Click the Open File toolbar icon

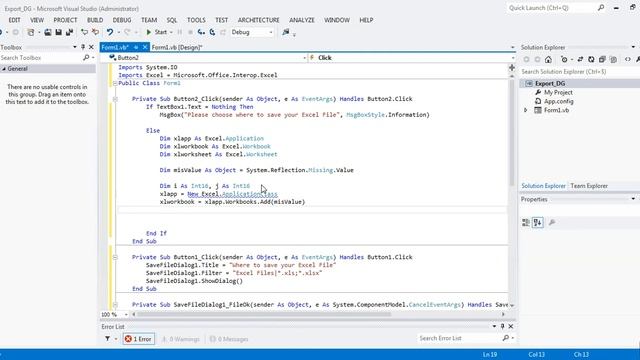pos(48,32)
